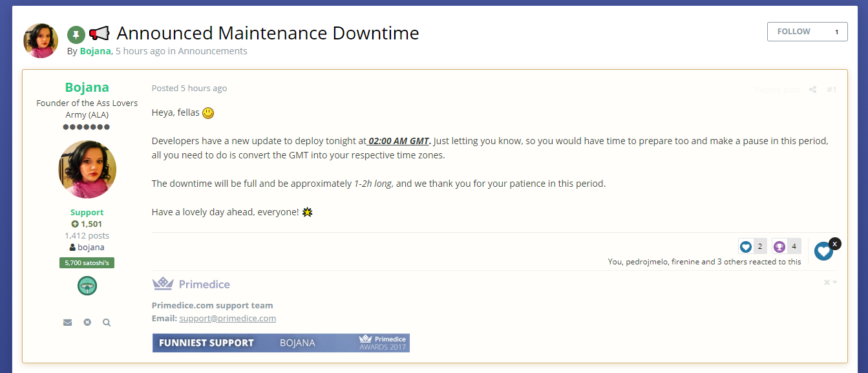Click the green pinned topic icon
Screen dimensions: 868x373
76,34
